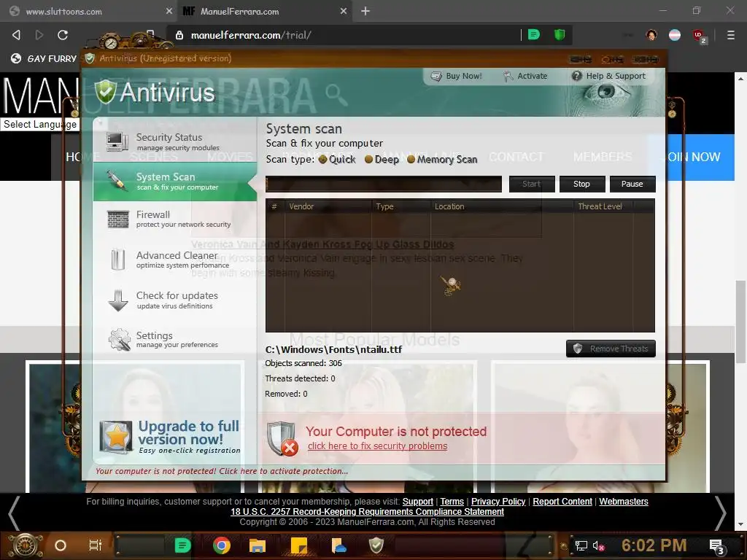Click the Antivirus green shield logo

(105, 91)
